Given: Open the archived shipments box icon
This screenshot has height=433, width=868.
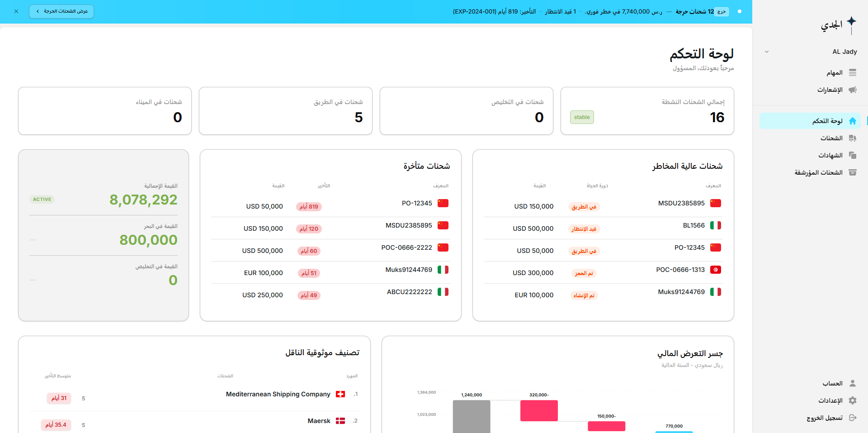Looking at the screenshot, I should tap(853, 172).
